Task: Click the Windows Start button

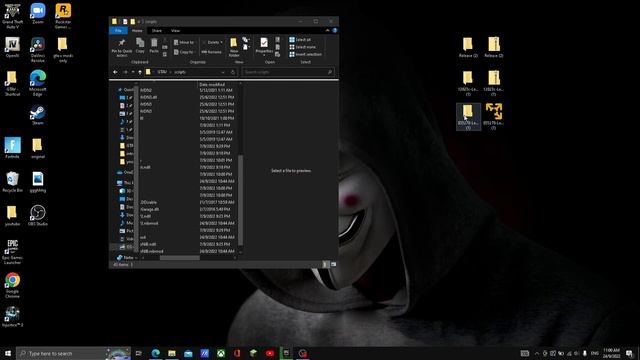Action: coord(8,353)
